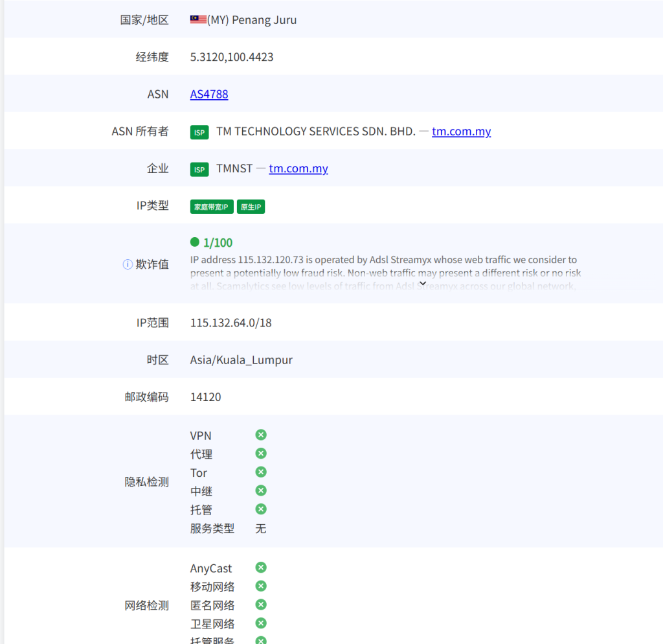
Task: Click the 代理 detection status icon
Action: [x=261, y=454]
